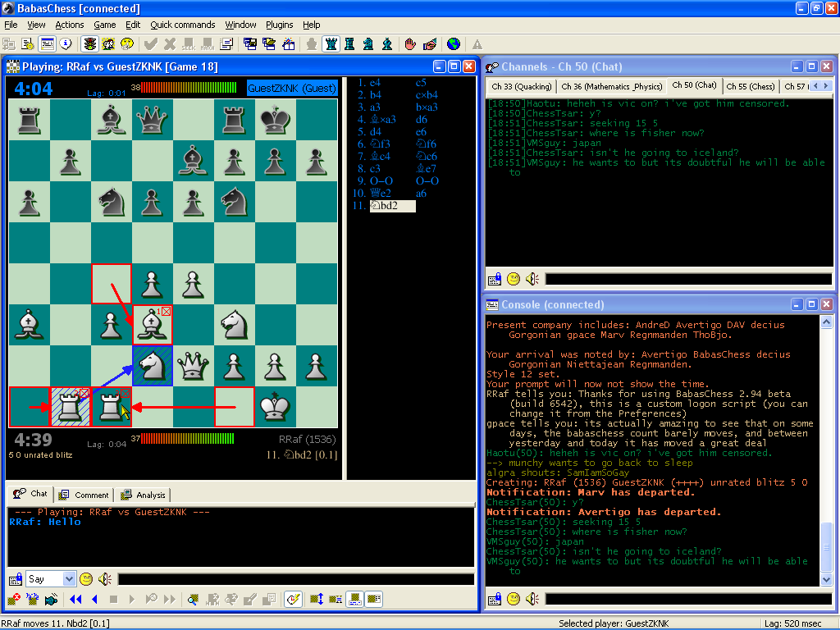The width and height of the screenshot is (840, 630).
Task: Click the Console command input field
Action: click(x=688, y=599)
